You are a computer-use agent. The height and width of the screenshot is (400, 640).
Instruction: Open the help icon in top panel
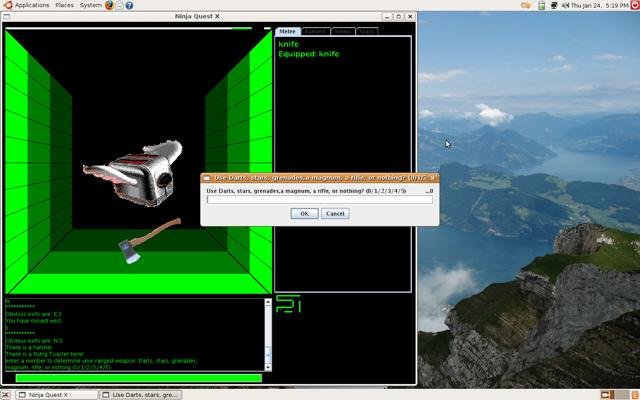click(129, 5)
